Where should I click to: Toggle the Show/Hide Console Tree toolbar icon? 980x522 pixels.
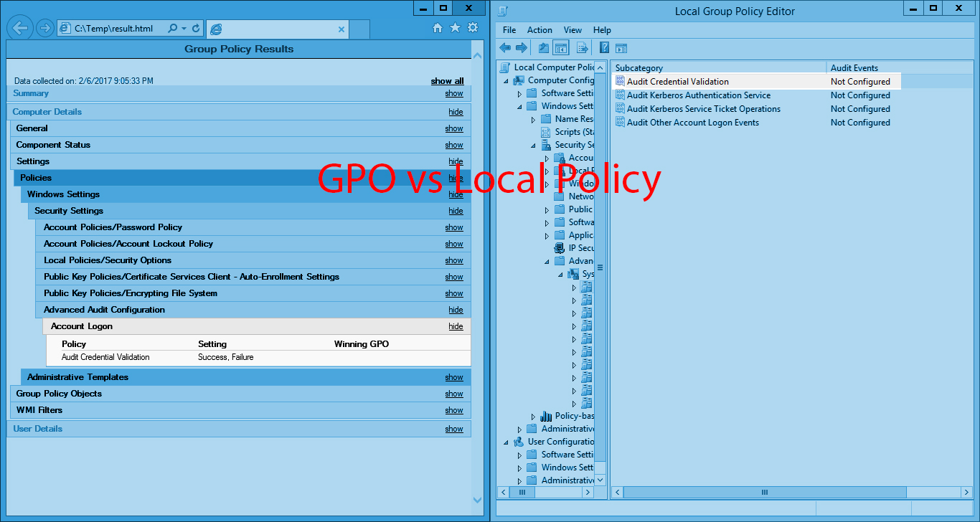560,47
